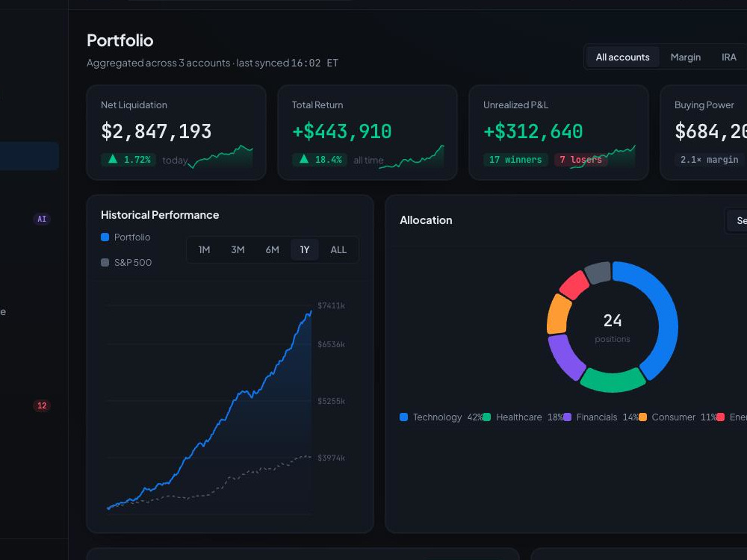Image resolution: width=747 pixels, height=560 pixels.
Task: Select the All accounts tab
Action: (x=622, y=57)
